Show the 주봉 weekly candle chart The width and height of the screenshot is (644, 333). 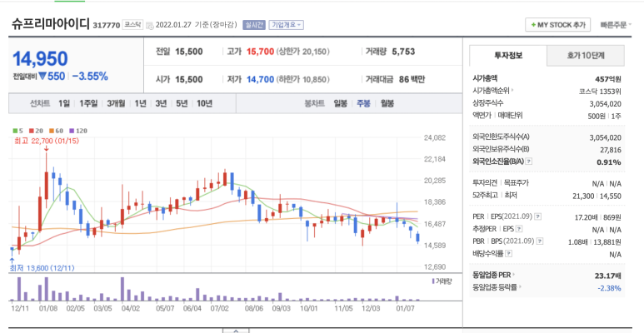click(363, 103)
